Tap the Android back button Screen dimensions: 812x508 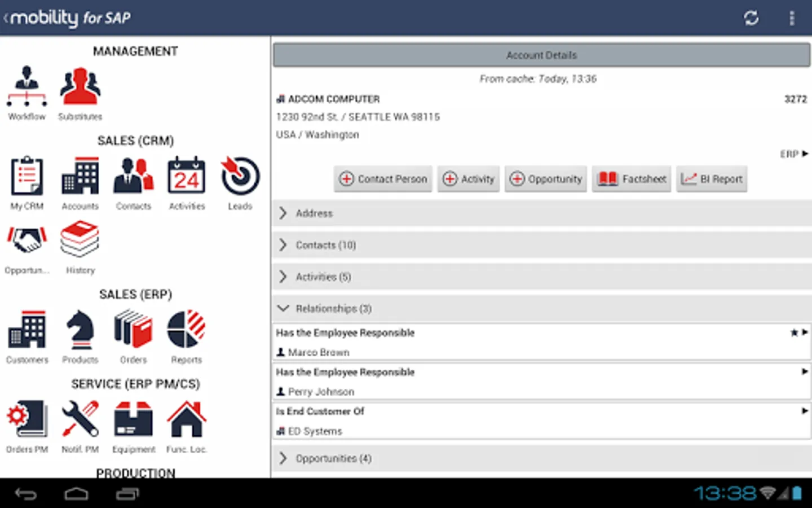(x=26, y=494)
